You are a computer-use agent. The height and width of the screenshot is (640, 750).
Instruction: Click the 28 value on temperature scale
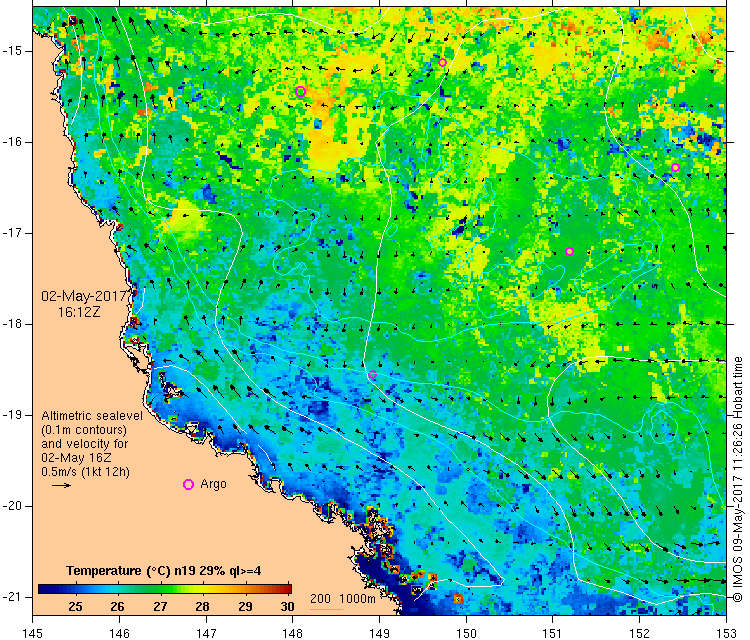pos(202,607)
